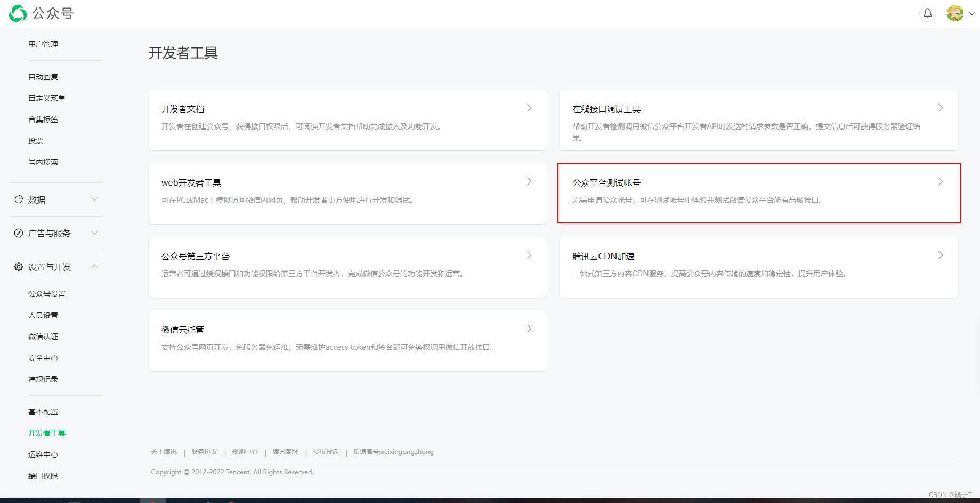Click the 数据 section label
Viewport: 980px width, 503px height.
[37, 199]
